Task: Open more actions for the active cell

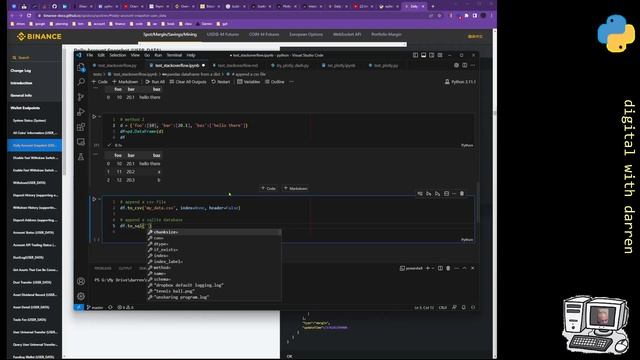Action: (454, 193)
